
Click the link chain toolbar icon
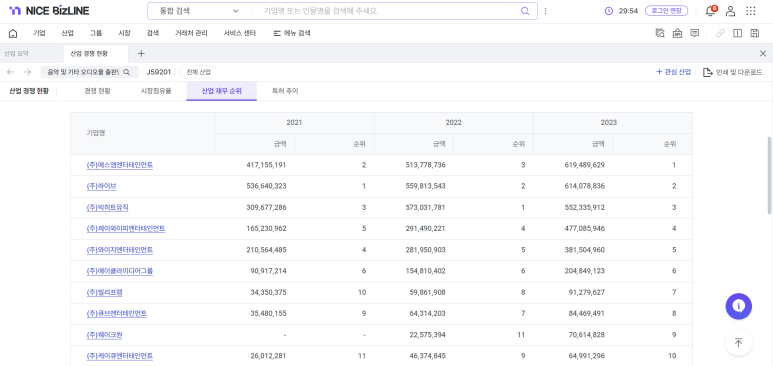[x=720, y=33]
